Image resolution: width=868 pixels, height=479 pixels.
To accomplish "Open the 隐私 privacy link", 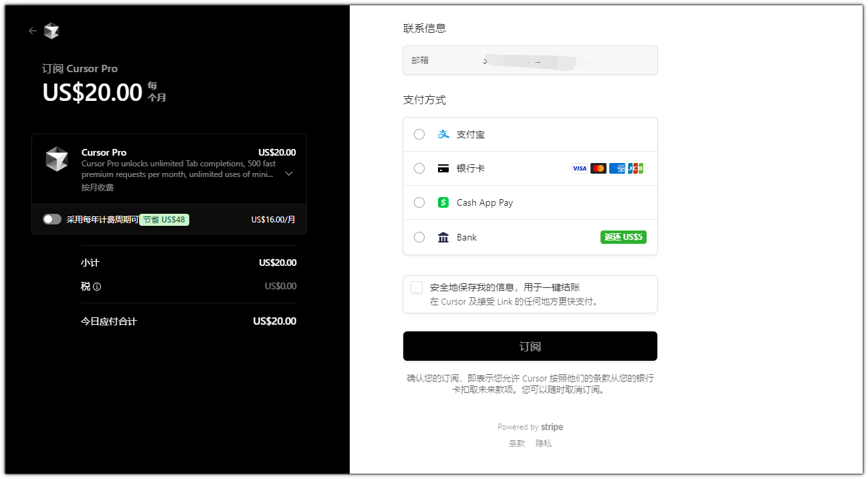I will 544,444.
